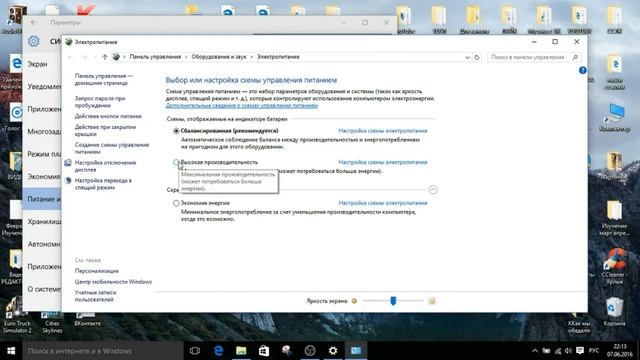Open Choose when to turn off display
Image resolution: width=640 pixels, height=360 pixels.
click(105, 166)
